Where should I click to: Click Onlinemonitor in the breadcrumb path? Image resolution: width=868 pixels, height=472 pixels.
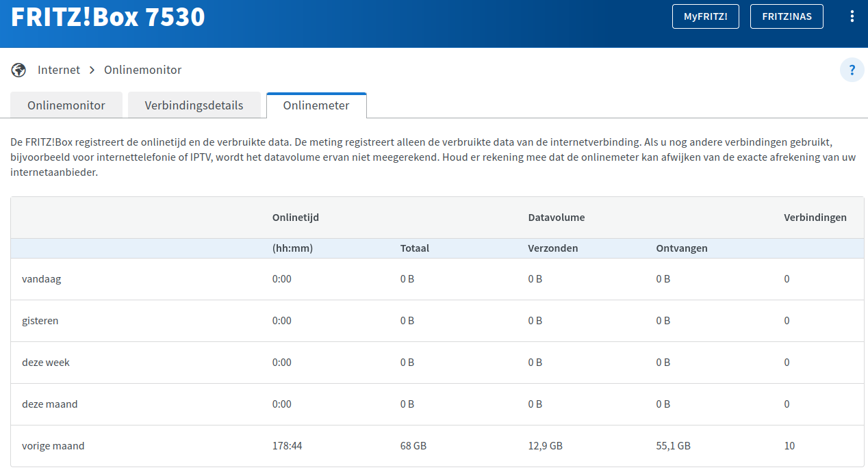(x=142, y=70)
